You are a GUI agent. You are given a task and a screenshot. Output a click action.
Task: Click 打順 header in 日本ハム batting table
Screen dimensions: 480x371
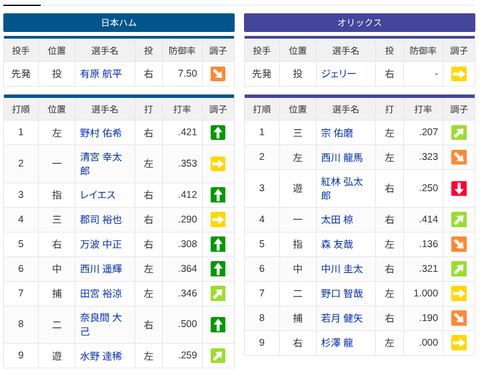[21, 109]
